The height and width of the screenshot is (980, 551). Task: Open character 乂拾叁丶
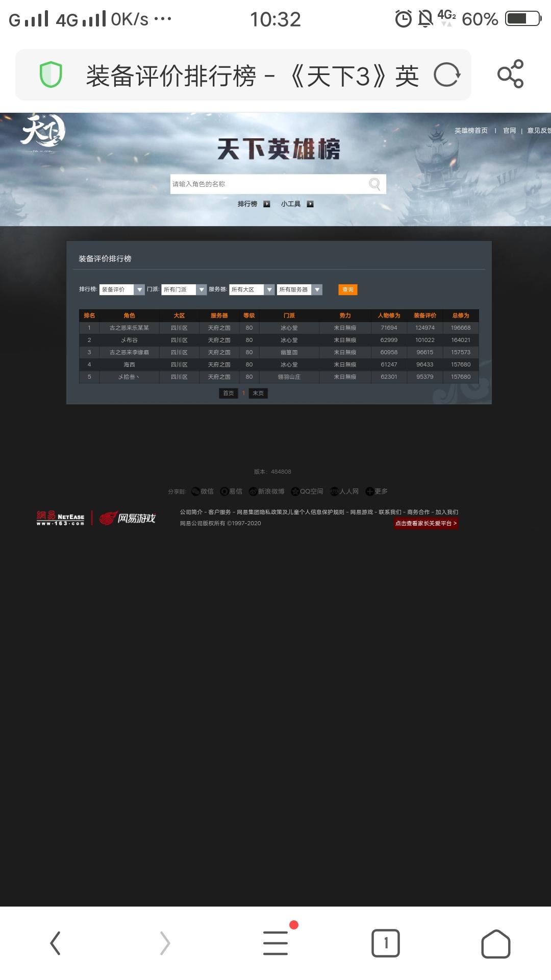point(129,377)
